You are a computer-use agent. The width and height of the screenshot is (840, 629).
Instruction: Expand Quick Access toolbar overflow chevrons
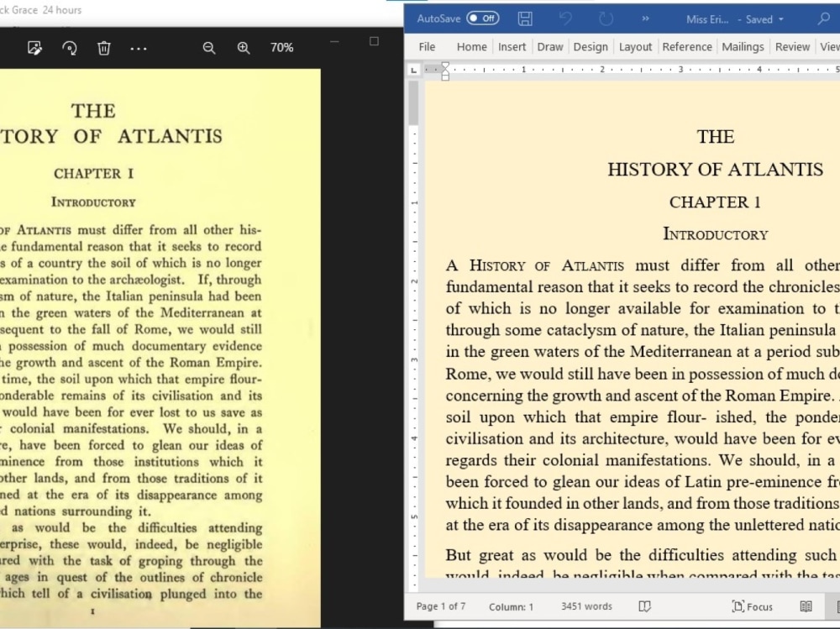pyautogui.click(x=645, y=18)
